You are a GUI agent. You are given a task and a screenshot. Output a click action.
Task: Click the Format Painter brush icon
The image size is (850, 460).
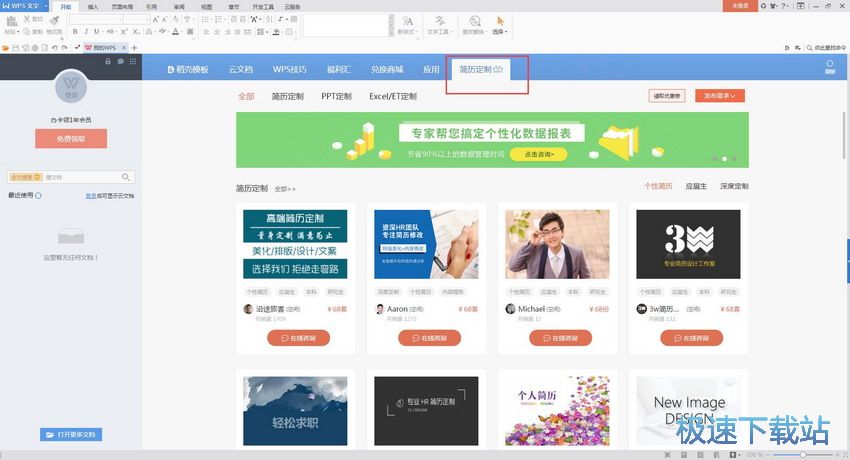(54, 21)
